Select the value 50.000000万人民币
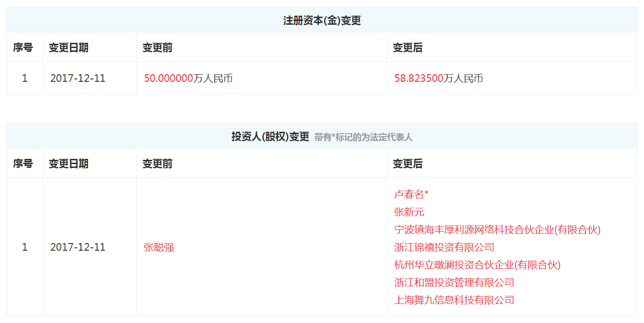 click(188, 78)
